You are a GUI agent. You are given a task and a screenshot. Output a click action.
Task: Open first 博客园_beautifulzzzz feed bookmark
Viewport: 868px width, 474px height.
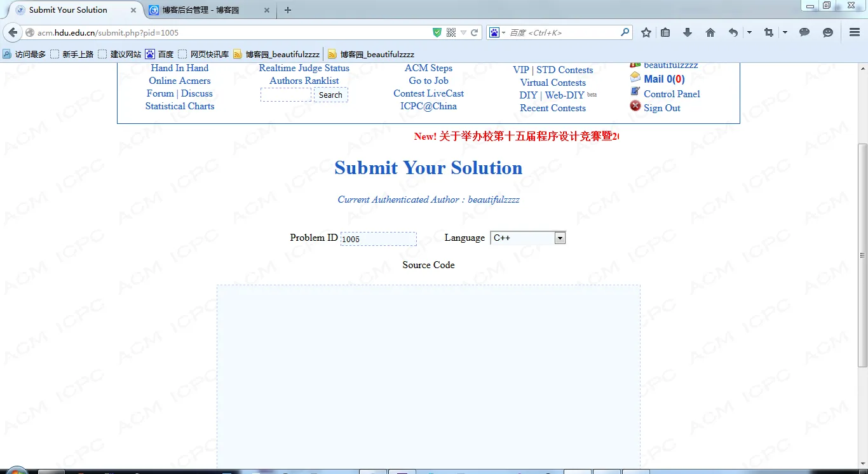(x=276, y=55)
